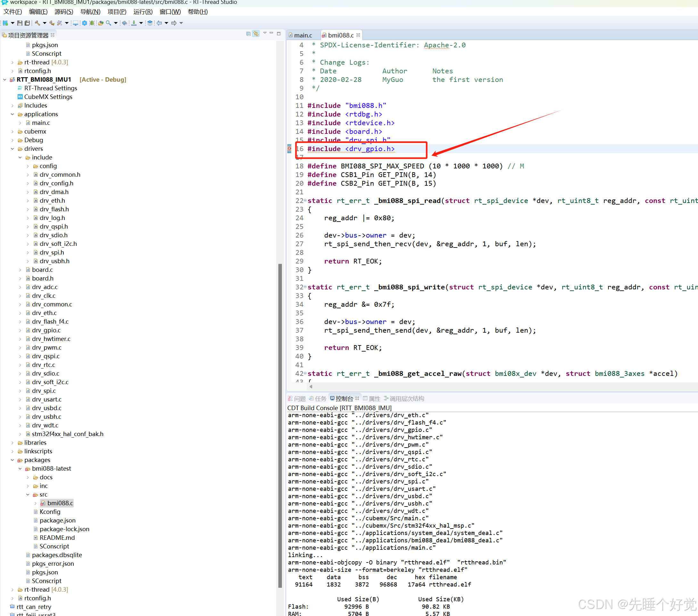Click the download program icon
Viewport: 698px width, 616px height.
click(x=134, y=23)
